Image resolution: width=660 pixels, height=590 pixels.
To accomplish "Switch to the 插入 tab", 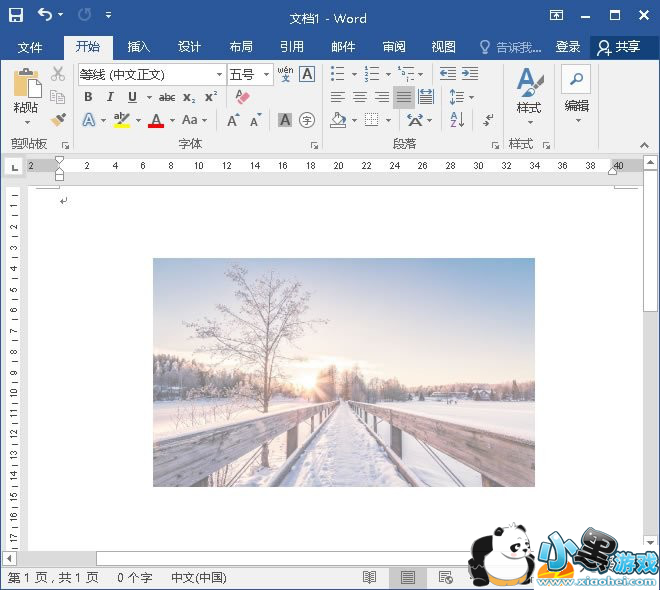I will click(138, 47).
